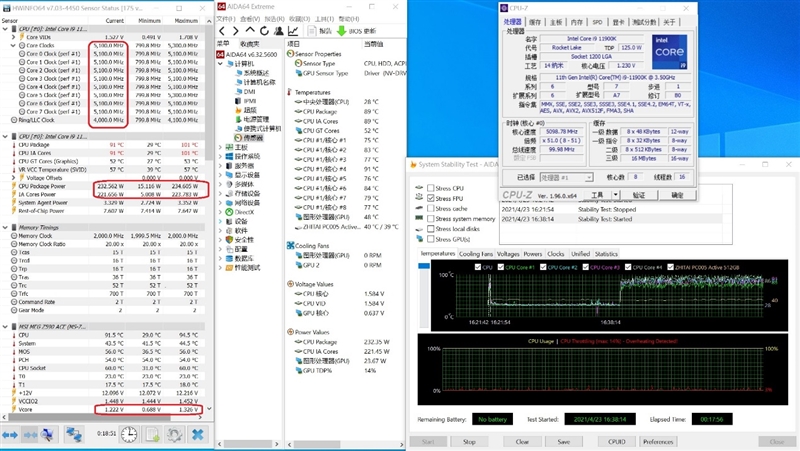This screenshot has height=451, width=800.
Task: Open HWiNFO sensor settings gear icon
Action: point(174,435)
